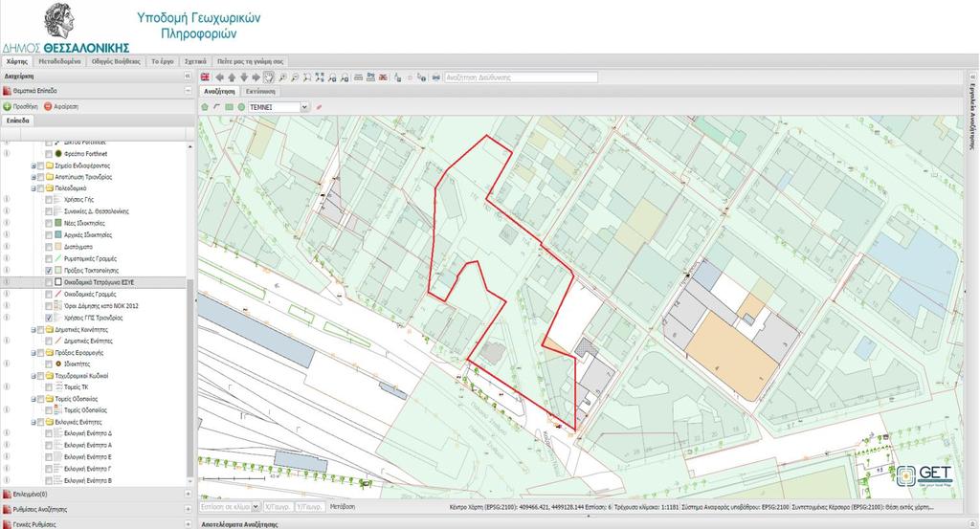Open the Πείτε μας τη γνώμη σας tab
980x529 pixels.
(x=250, y=61)
